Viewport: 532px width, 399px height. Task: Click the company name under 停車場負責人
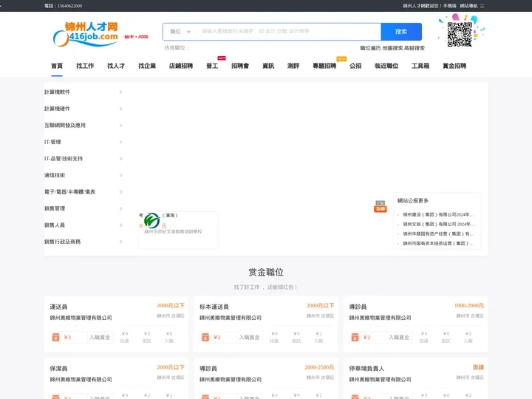tap(380, 379)
